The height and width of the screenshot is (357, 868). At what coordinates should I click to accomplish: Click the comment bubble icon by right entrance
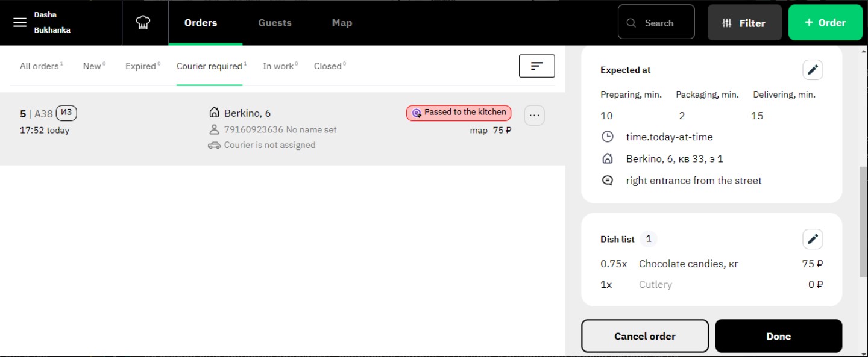pyautogui.click(x=608, y=180)
